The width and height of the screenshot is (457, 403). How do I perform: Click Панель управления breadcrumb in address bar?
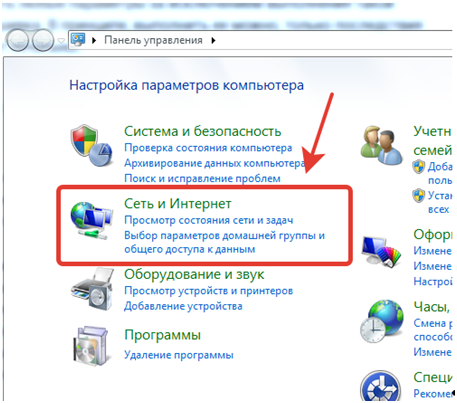pos(153,40)
